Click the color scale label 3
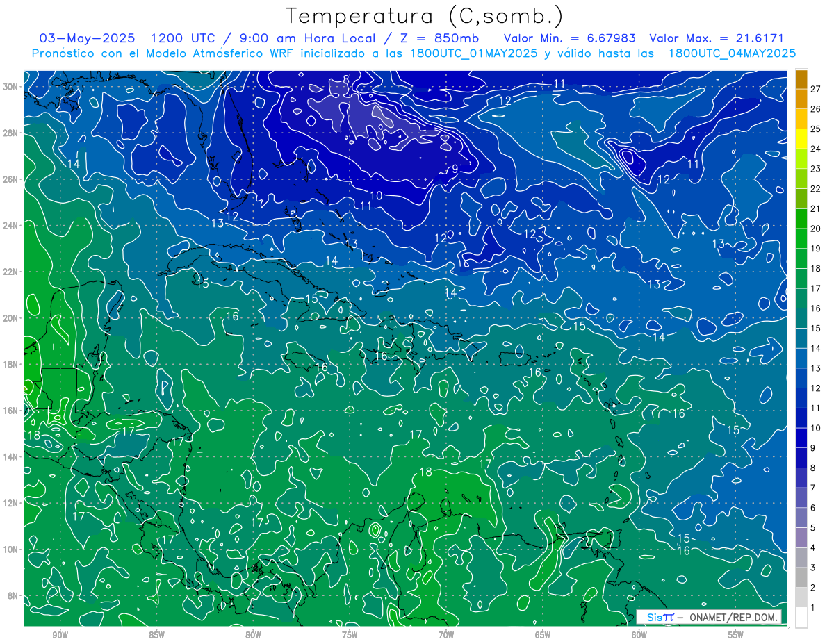The width and height of the screenshot is (834, 644). (x=813, y=568)
